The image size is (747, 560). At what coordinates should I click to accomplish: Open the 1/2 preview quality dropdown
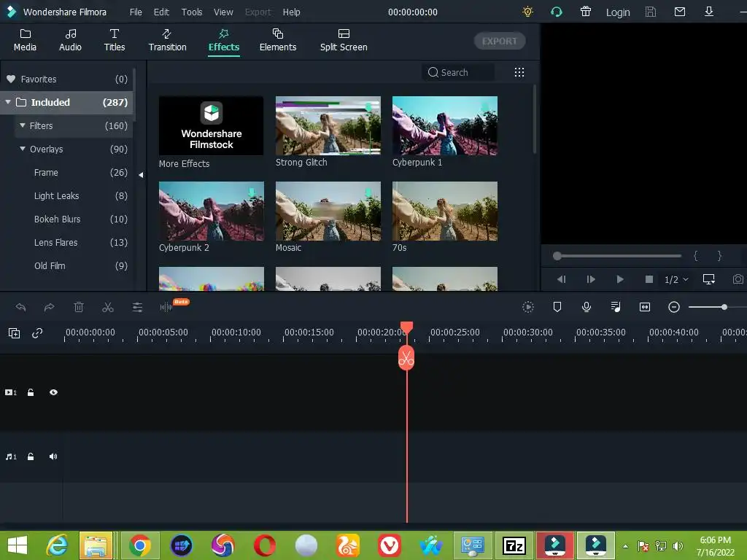point(676,279)
